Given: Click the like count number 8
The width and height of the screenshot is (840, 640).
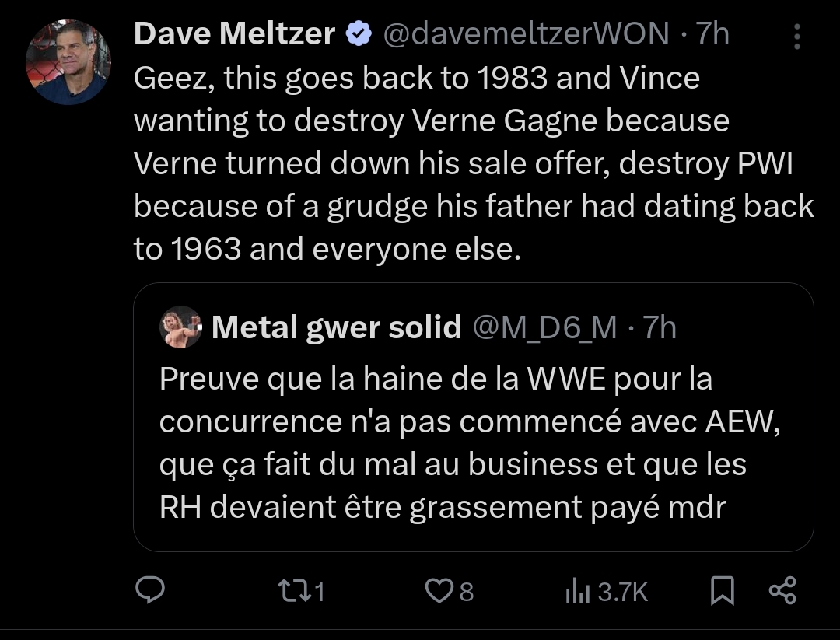Looking at the screenshot, I should pyautogui.click(x=466, y=593).
